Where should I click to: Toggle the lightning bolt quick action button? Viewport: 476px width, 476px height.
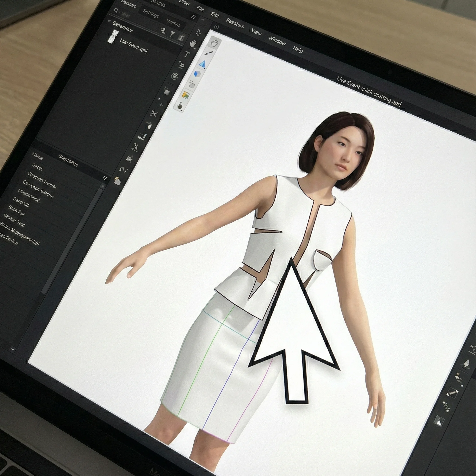(x=216, y=27)
